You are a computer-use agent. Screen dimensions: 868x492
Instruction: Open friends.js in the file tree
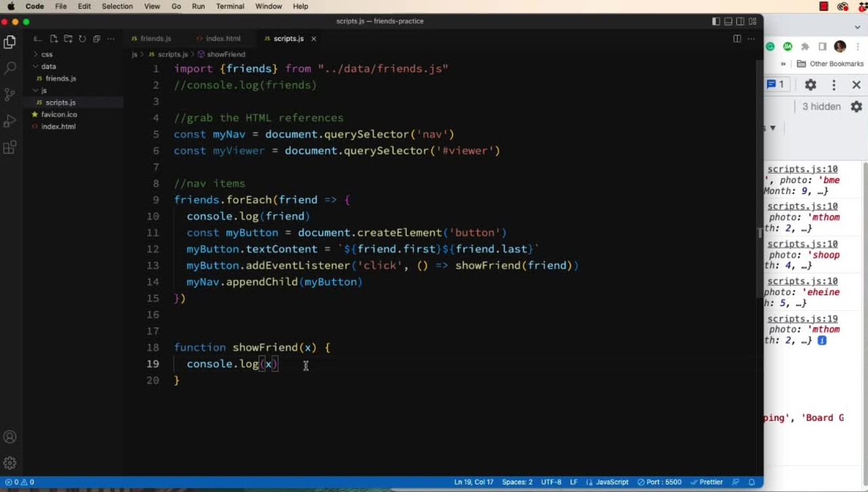[x=60, y=79]
